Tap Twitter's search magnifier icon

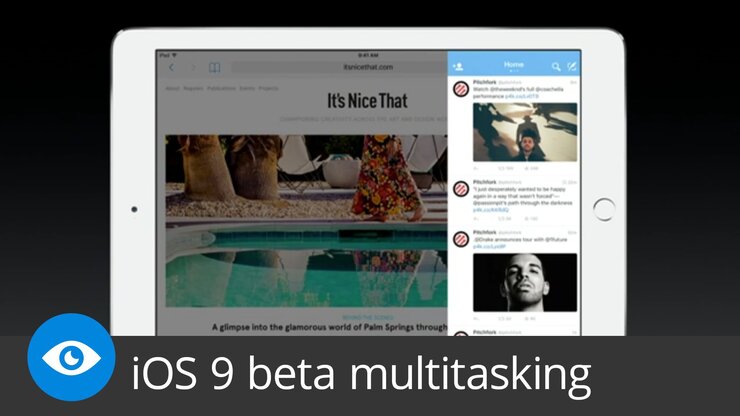[x=556, y=67]
